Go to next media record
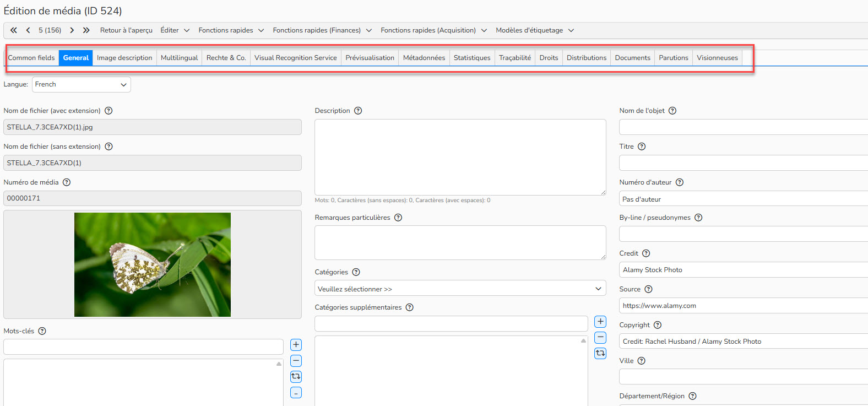Image resolution: width=868 pixels, height=406 pixels. pos(72,30)
